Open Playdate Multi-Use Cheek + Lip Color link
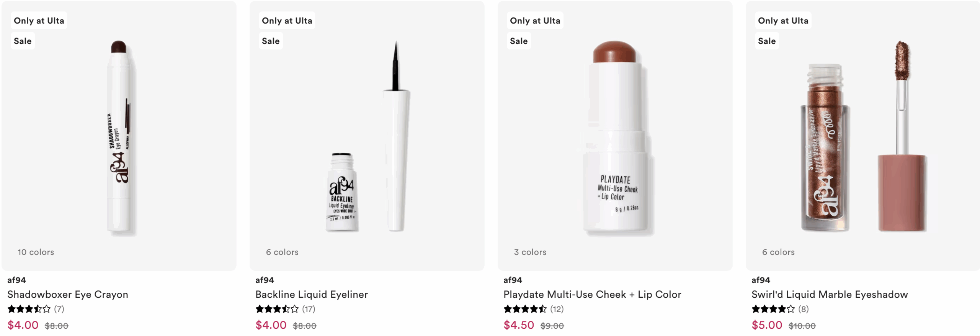 click(592, 294)
